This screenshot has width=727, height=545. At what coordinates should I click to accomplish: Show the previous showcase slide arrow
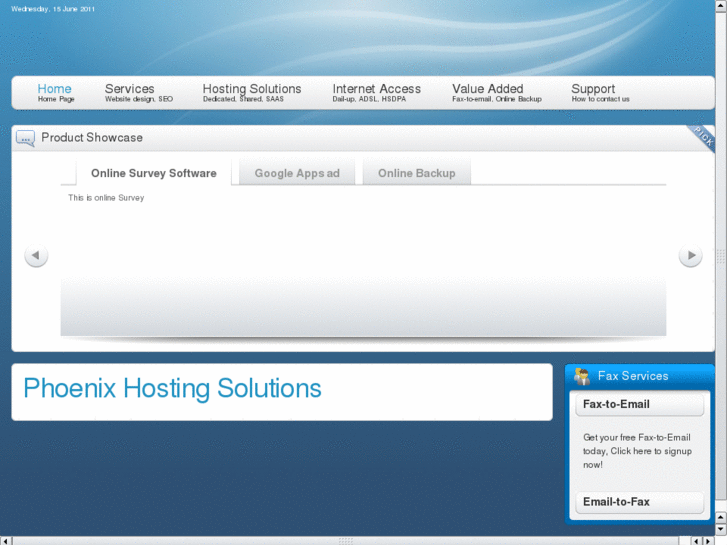coord(36,256)
